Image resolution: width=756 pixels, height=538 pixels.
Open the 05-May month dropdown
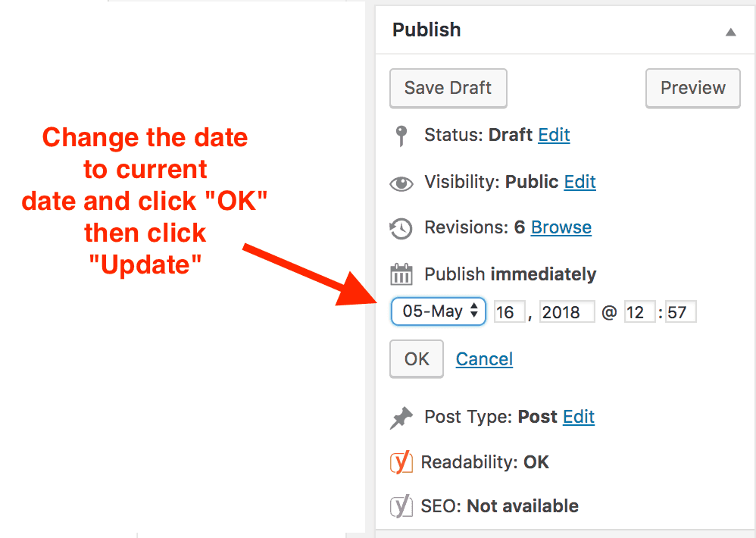[439, 311]
